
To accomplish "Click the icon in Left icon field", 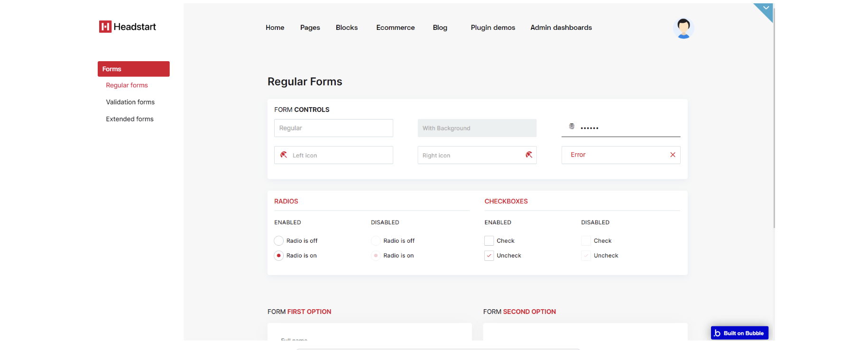I will pyautogui.click(x=284, y=155).
